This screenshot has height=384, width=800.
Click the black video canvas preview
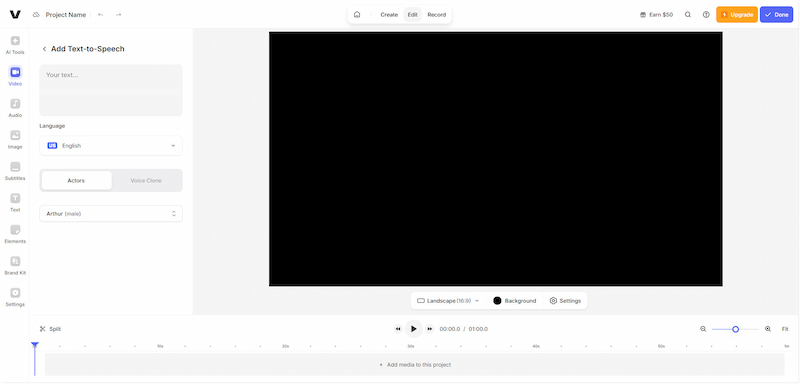(x=495, y=159)
